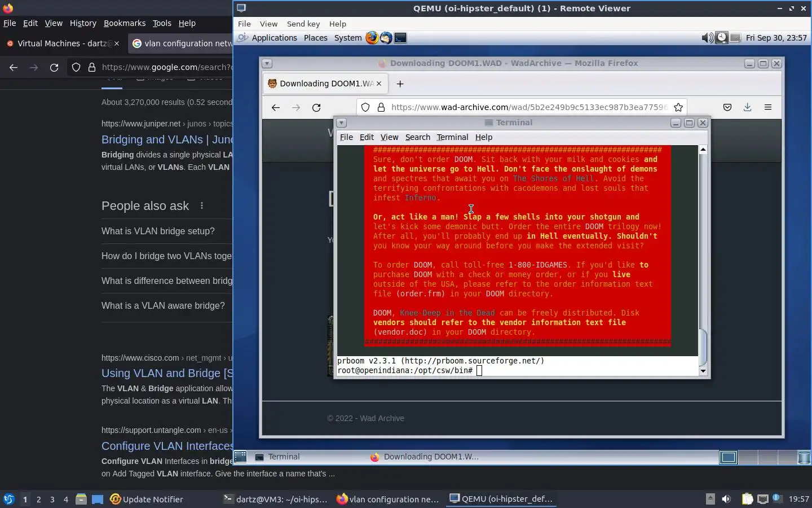Switch to dartz@VM3 terminal on host taskbar
812x508 pixels.
[275, 499]
